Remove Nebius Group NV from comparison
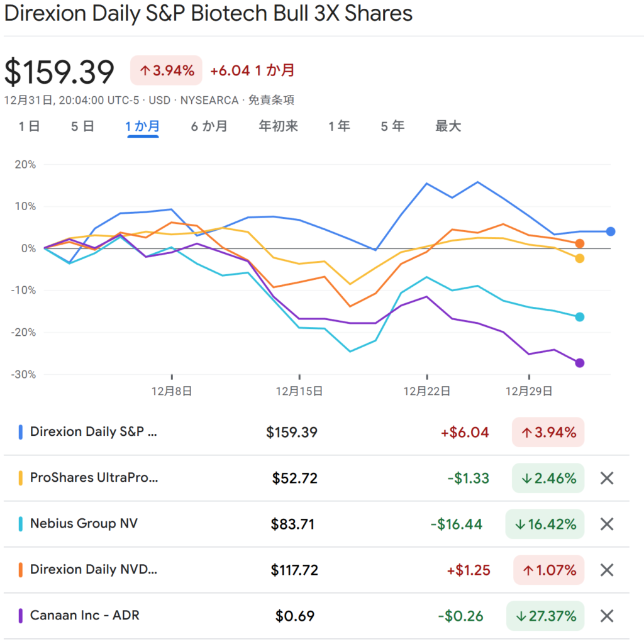644x644 pixels. point(606,524)
